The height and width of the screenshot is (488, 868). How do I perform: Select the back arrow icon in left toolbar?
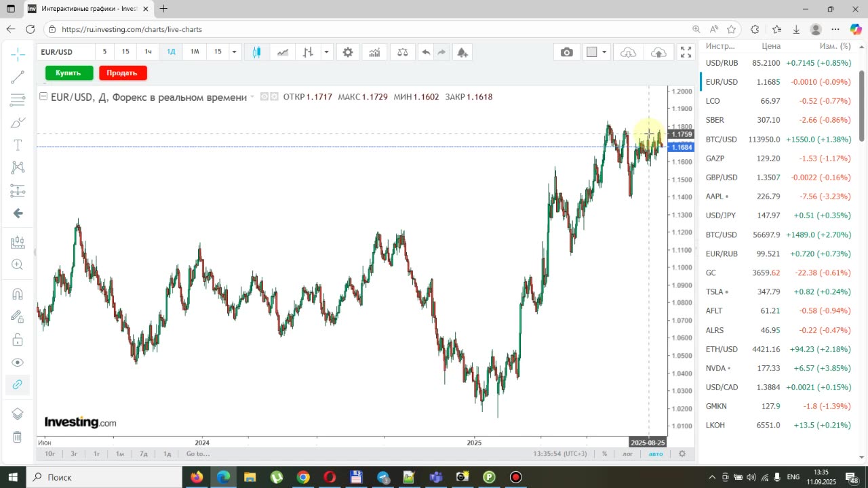click(18, 213)
